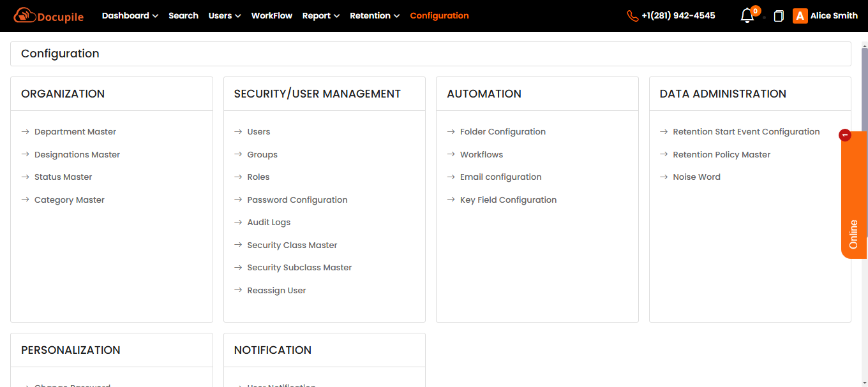This screenshot has width=868, height=387.
Task: Expand the Retention dropdown menu
Action: click(x=375, y=16)
